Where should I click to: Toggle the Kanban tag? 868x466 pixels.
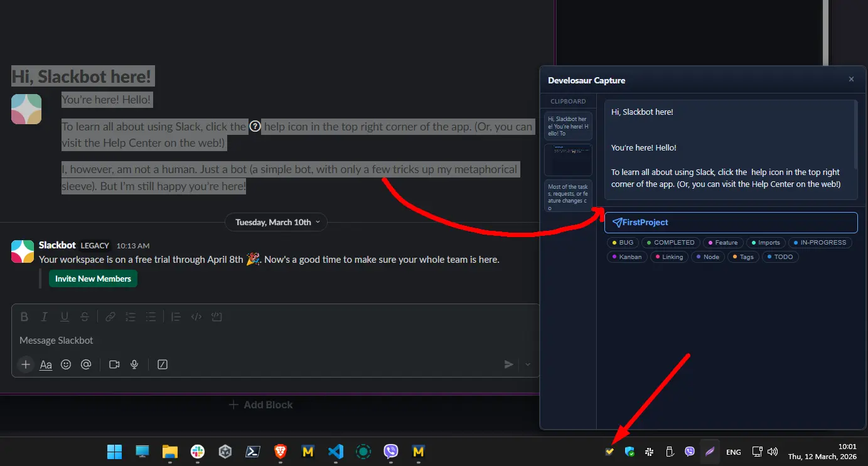coord(627,257)
